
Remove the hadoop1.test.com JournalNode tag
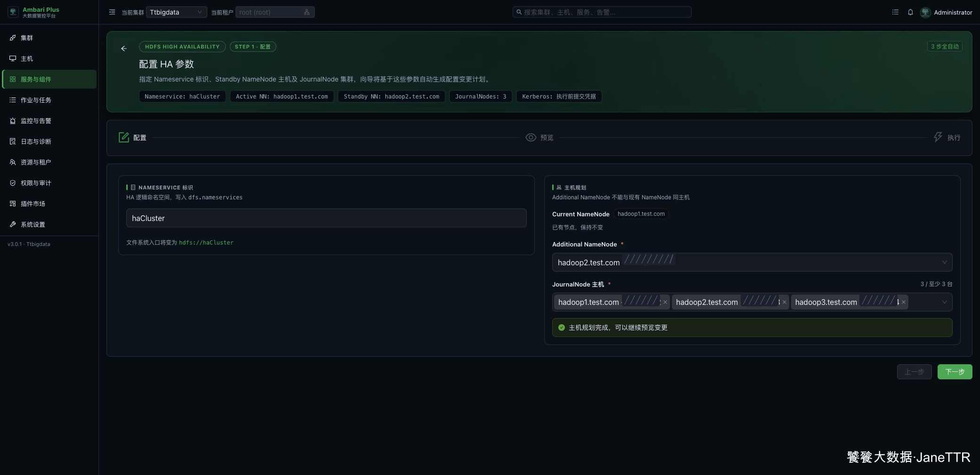tap(665, 303)
